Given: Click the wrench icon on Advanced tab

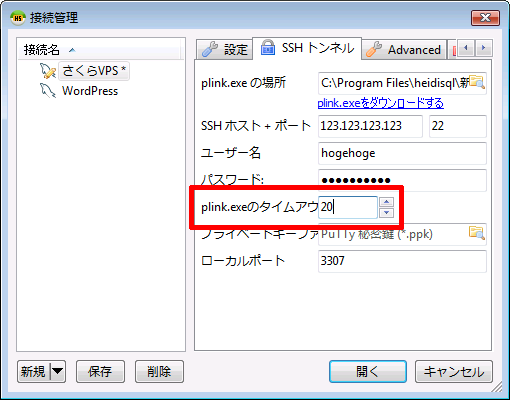Looking at the screenshot, I should pos(373,50).
